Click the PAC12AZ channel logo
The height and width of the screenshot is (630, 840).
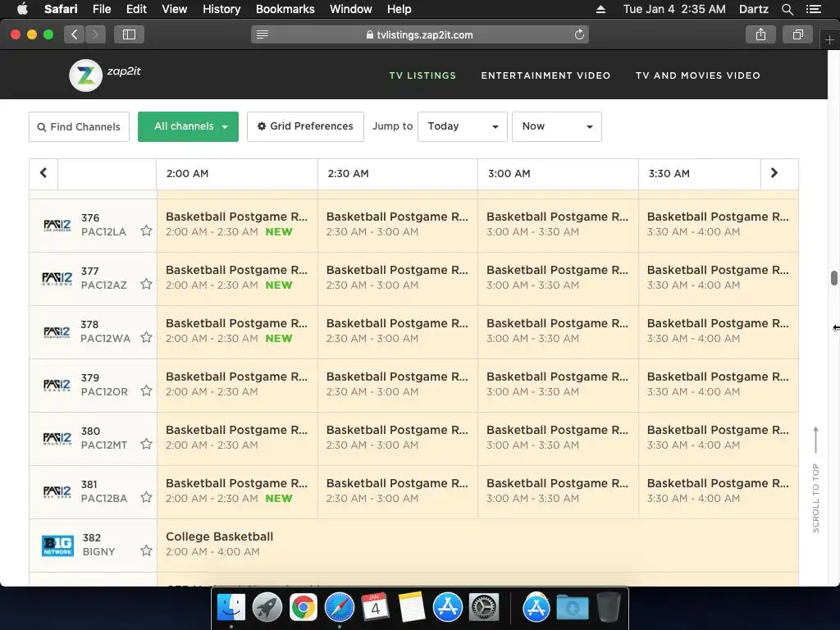pyautogui.click(x=57, y=279)
